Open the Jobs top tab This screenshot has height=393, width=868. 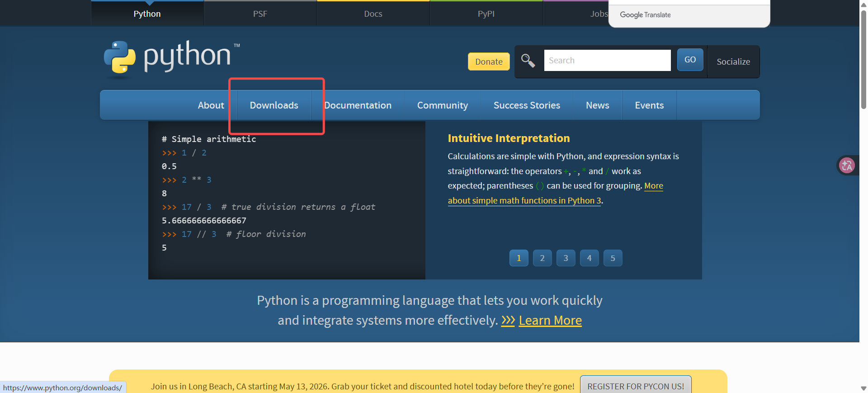coord(599,14)
